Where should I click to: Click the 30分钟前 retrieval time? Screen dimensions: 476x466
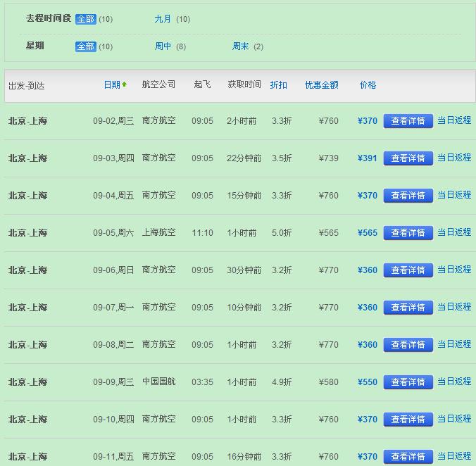pyautogui.click(x=244, y=270)
